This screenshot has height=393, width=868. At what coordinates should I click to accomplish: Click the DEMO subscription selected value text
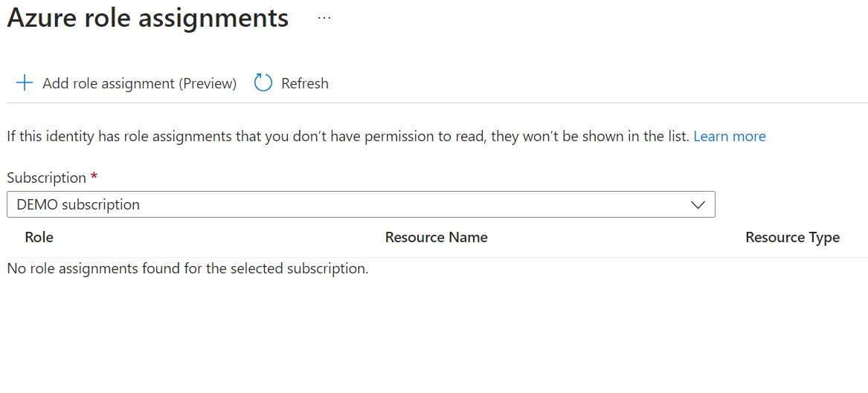click(x=78, y=205)
